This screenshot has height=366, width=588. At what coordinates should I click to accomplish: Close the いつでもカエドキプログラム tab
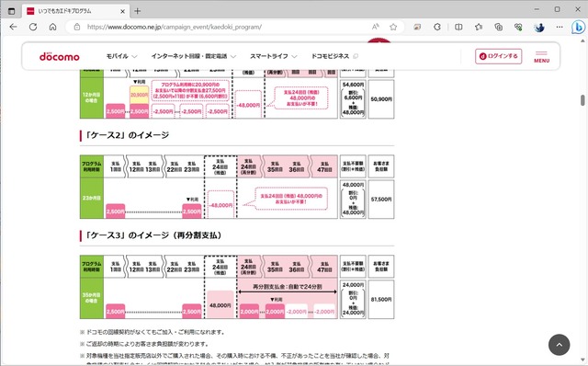coord(122,11)
